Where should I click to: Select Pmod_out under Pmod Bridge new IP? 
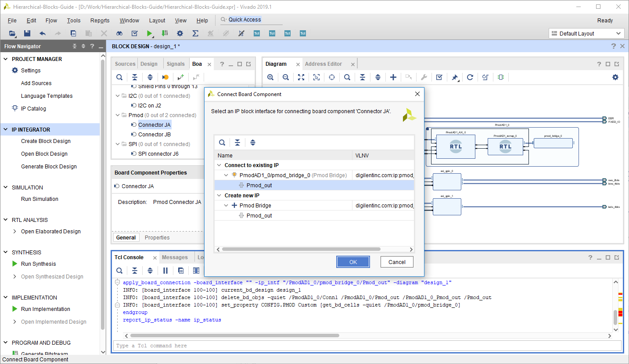[x=259, y=216]
